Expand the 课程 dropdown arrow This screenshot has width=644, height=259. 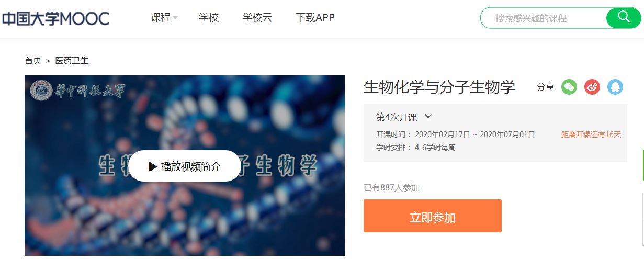point(175,18)
